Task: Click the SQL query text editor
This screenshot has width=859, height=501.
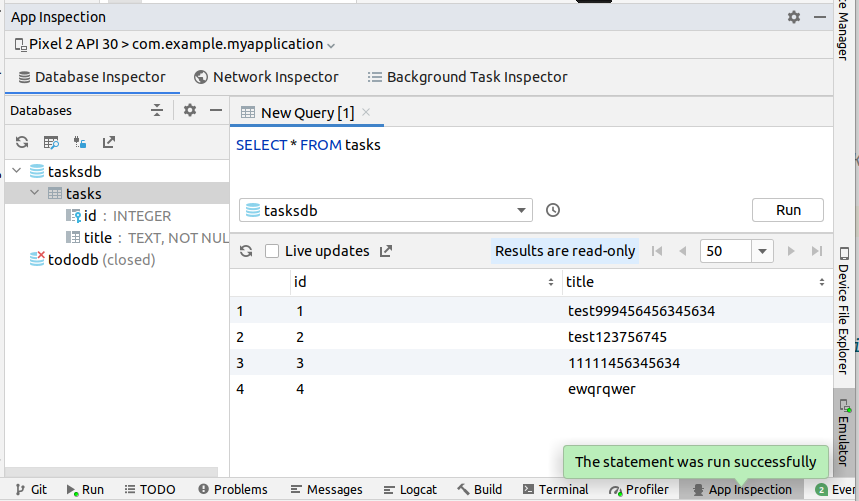Action: tap(530, 160)
